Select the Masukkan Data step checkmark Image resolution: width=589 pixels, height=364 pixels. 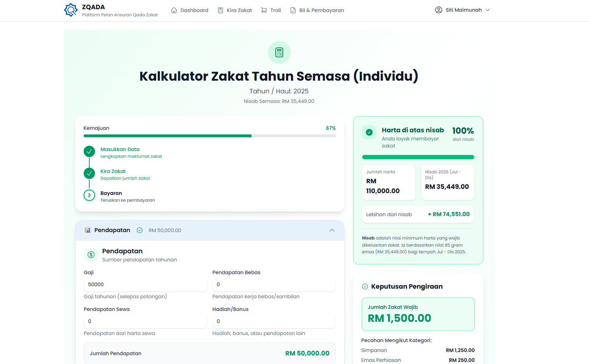click(89, 151)
